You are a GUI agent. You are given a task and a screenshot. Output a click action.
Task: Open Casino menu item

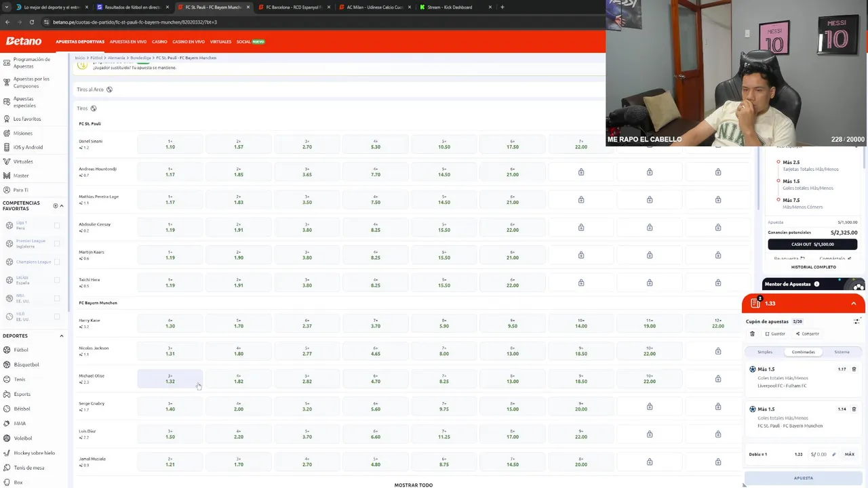click(159, 41)
